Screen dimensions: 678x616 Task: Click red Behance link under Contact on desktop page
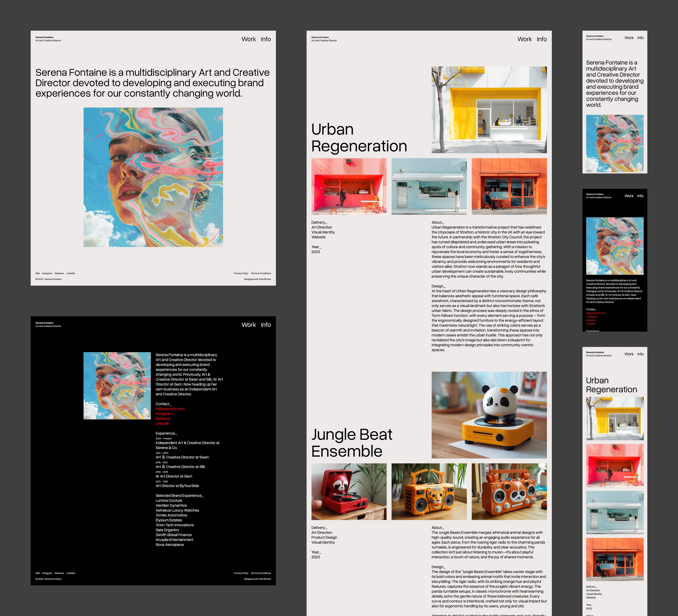tap(163, 419)
